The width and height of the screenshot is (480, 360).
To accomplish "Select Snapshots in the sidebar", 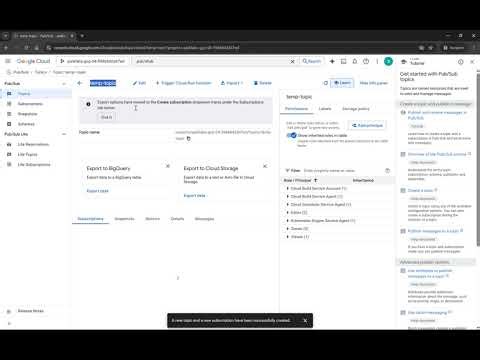I will click(36, 114).
